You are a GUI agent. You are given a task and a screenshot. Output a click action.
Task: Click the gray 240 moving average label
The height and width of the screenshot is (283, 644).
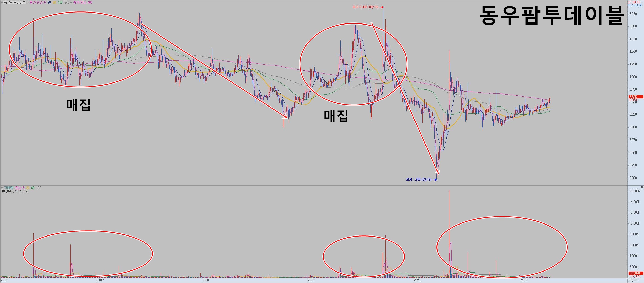[x=67, y=2]
